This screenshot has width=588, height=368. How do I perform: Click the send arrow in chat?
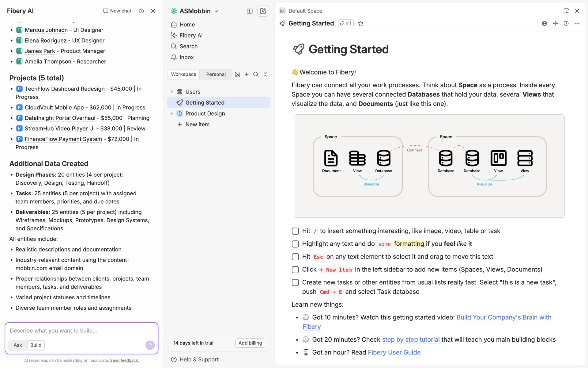coord(150,345)
